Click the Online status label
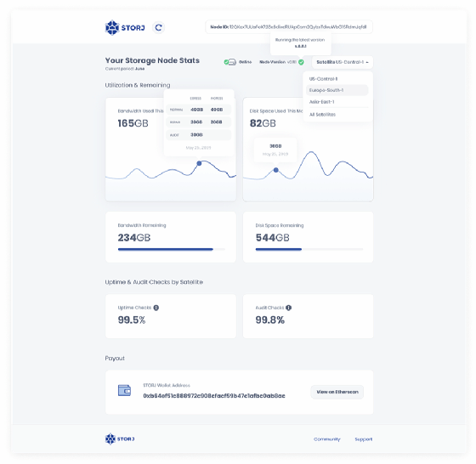The image size is (476, 464). 246,62
